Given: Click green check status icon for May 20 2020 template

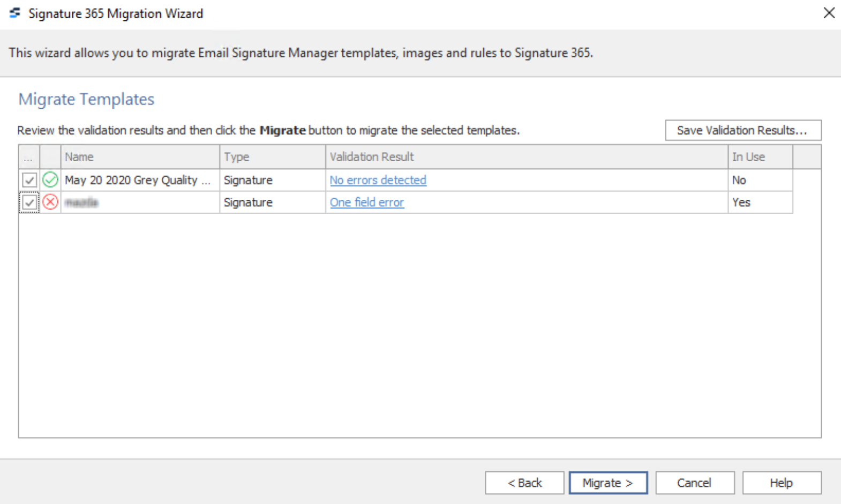Looking at the screenshot, I should coord(50,179).
